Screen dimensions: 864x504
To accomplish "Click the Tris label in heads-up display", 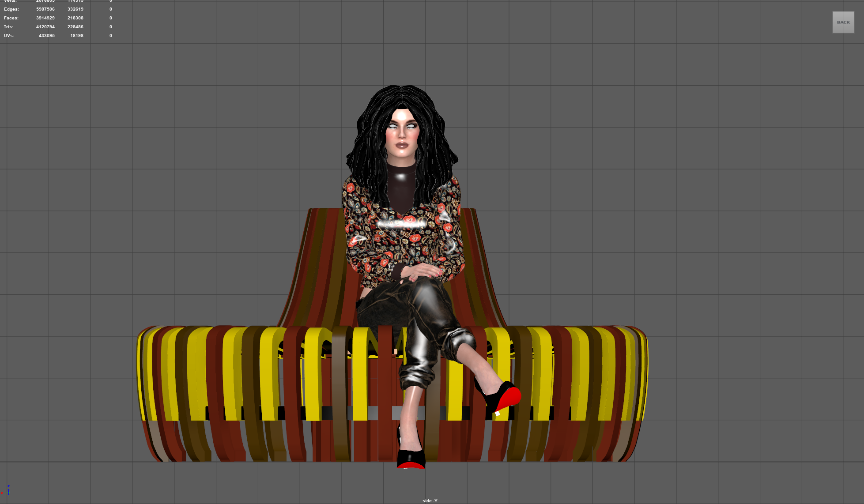I will coord(9,27).
